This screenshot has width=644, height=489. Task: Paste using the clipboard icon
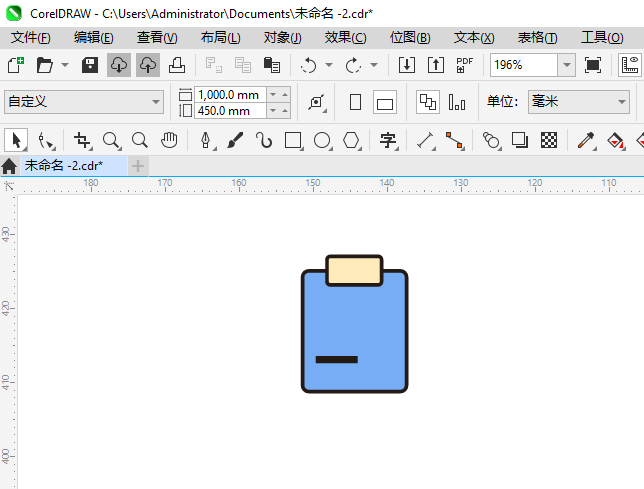pos(271,65)
